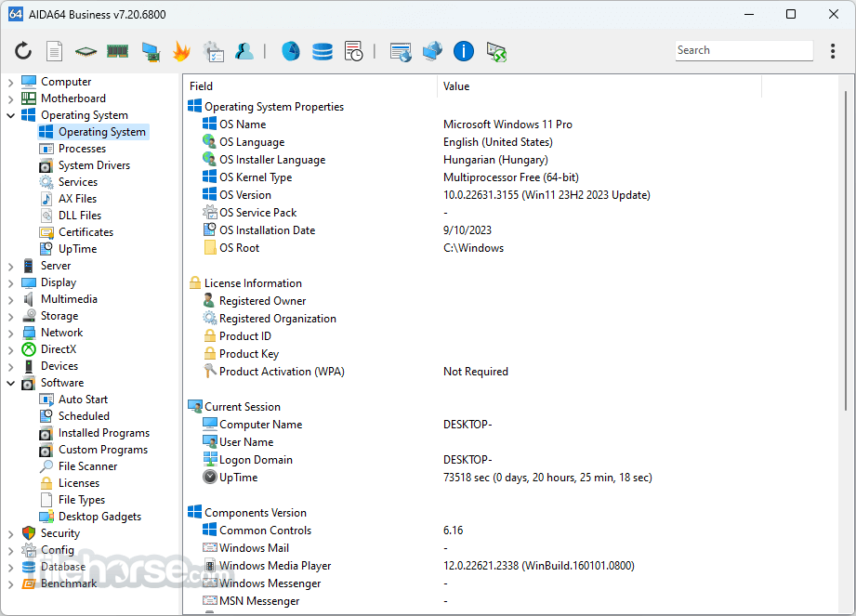The width and height of the screenshot is (856, 616).
Task: Select the Benchmark tree item
Action: (x=68, y=583)
